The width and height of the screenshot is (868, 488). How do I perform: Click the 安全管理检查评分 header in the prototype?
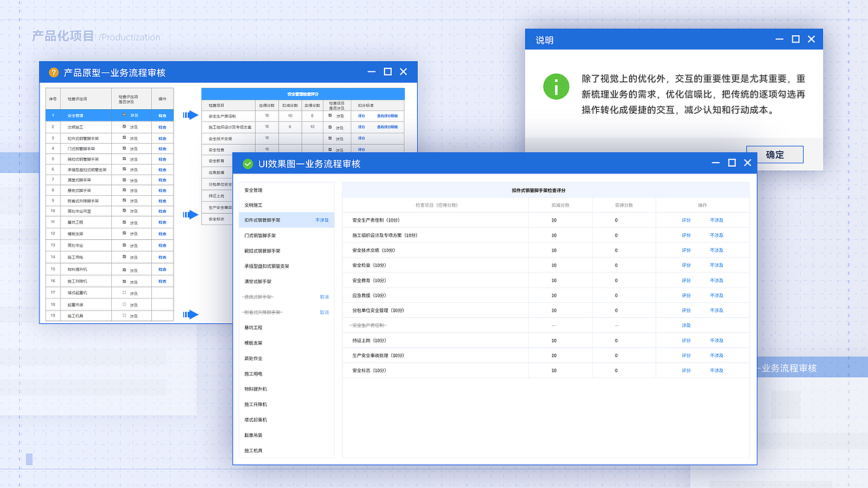302,94
